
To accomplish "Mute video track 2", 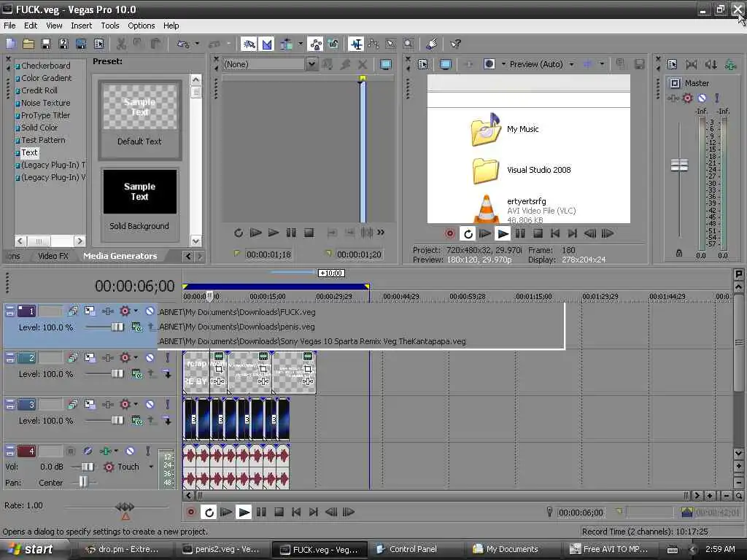I will 150,357.
